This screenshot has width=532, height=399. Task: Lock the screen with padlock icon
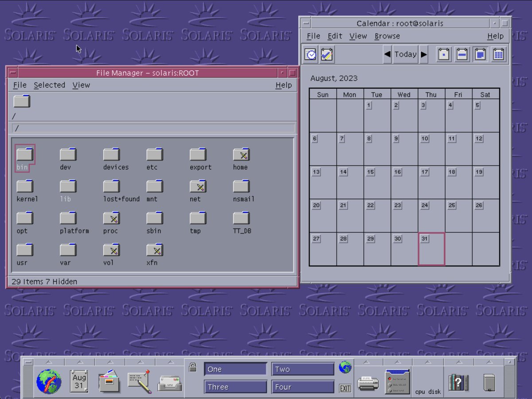tap(192, 367)
